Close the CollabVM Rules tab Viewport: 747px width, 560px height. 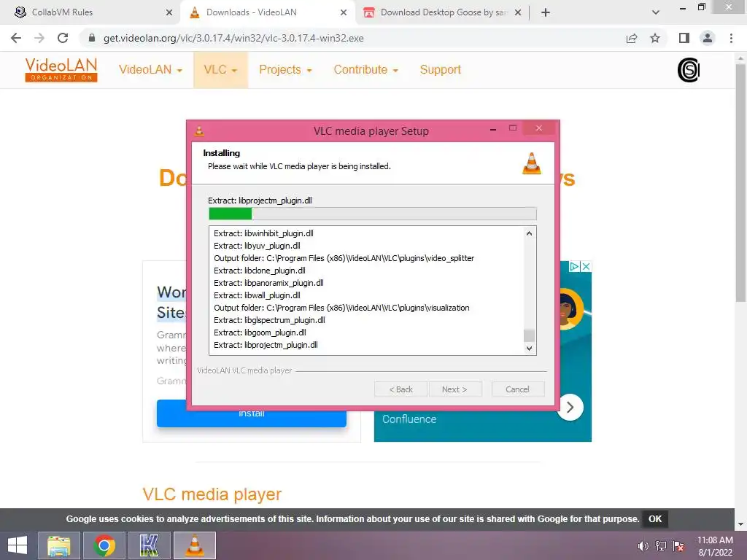click(169, 12)
